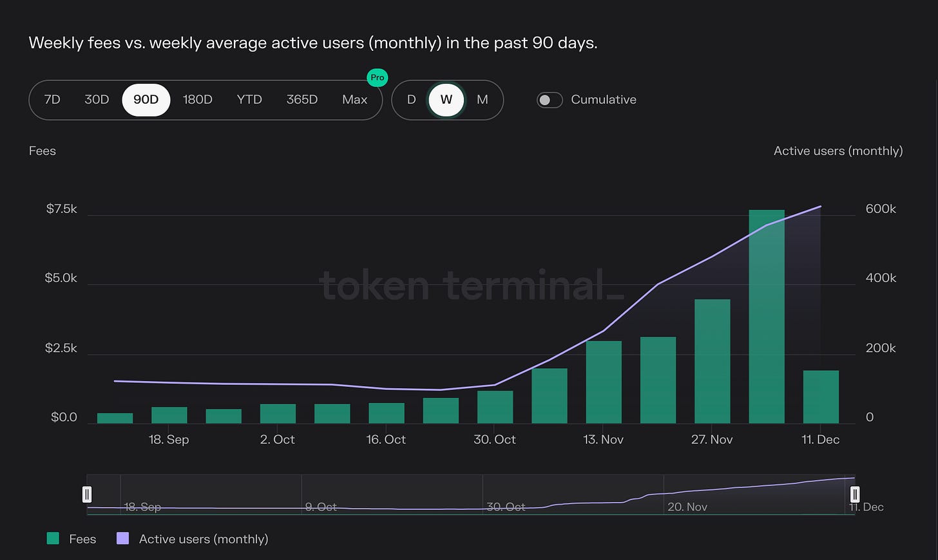Click the right range navigator handle
The image size is (938, 560).
tap(855, 494)
